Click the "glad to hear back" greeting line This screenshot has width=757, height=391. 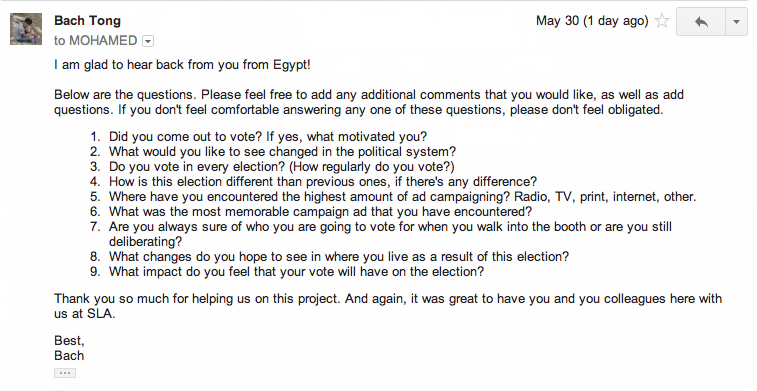point(182,65)
